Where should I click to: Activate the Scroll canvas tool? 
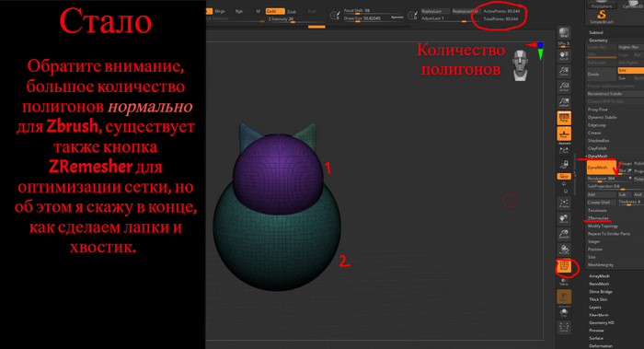click(564, 55)
